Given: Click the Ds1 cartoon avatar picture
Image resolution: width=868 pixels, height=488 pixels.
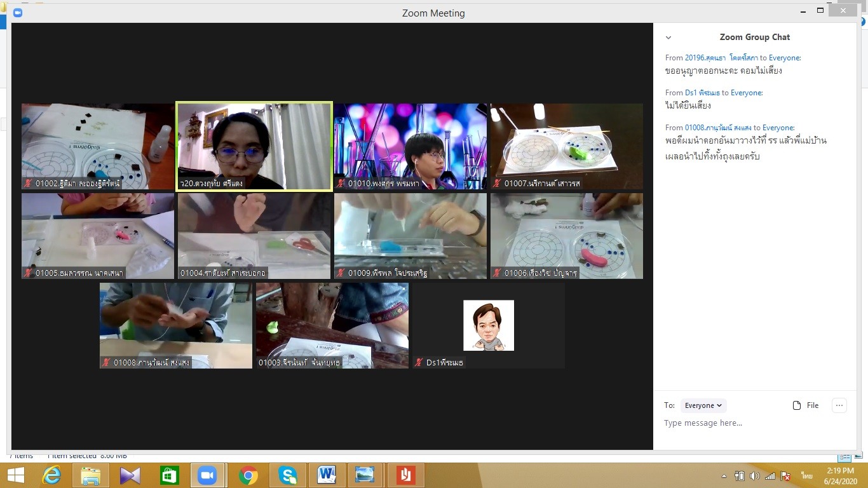Looking at the screenshot, I should click(489, 325).
